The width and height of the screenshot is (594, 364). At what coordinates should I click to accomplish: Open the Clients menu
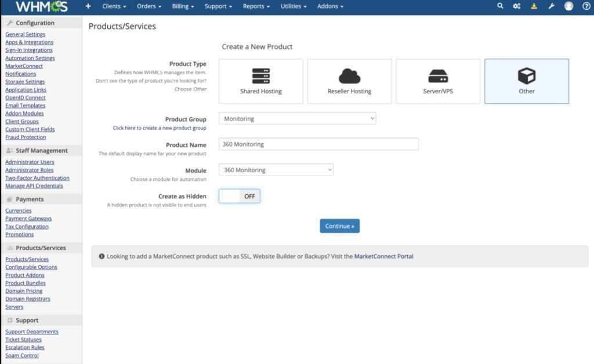pos(114,6)
